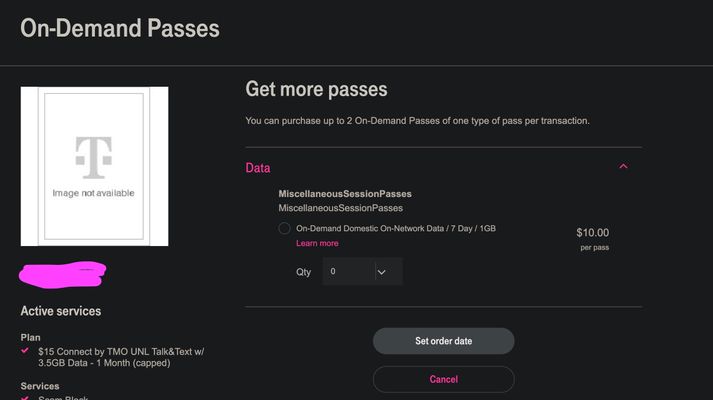
Task: Open the Learn more link
Action: (x=317, y=243)
